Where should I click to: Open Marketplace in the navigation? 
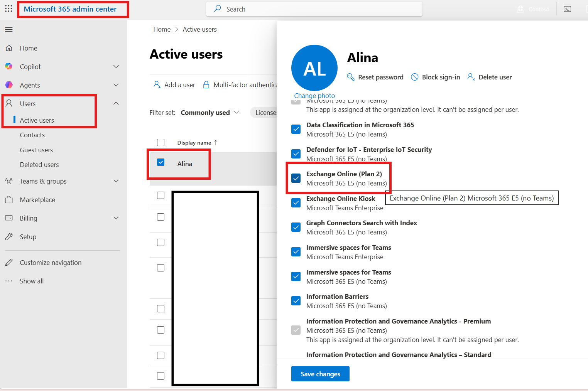[x=37, y=200]
